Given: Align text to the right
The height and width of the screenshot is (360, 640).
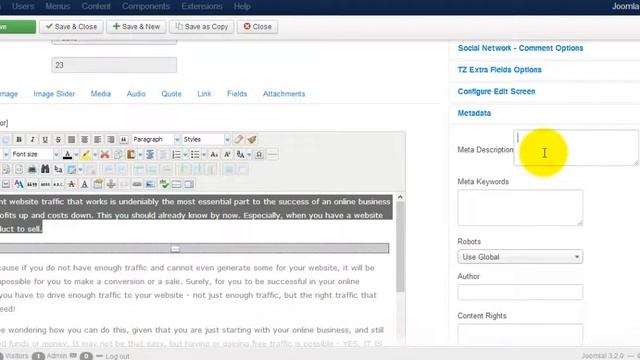Looking at the screenshot, I should point(110,140).
